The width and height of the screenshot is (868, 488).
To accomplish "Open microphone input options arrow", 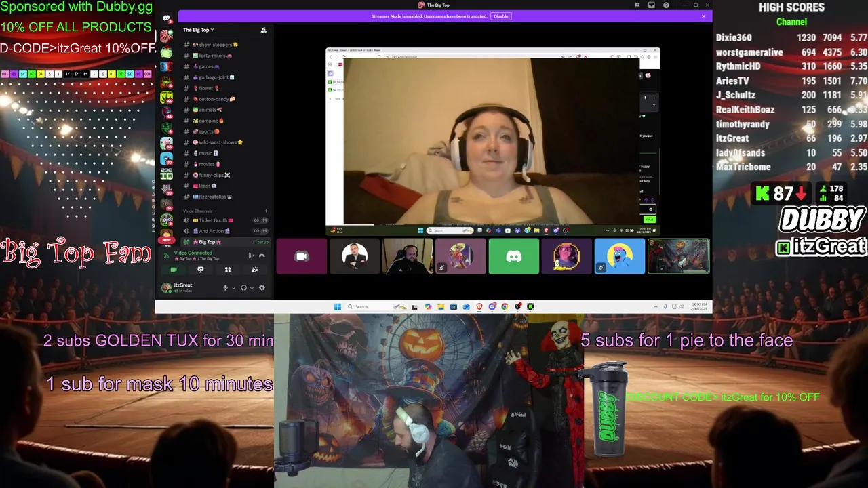I will (233, 288).
